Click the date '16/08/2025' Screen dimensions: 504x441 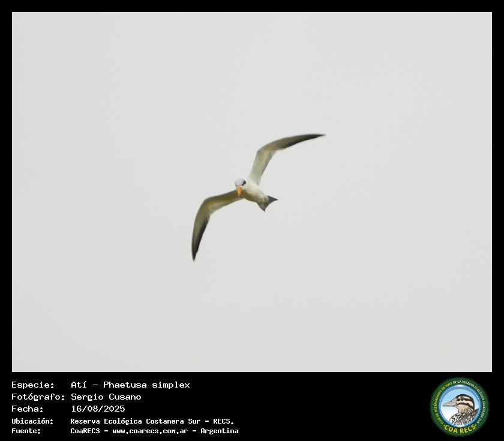point(98,409)
